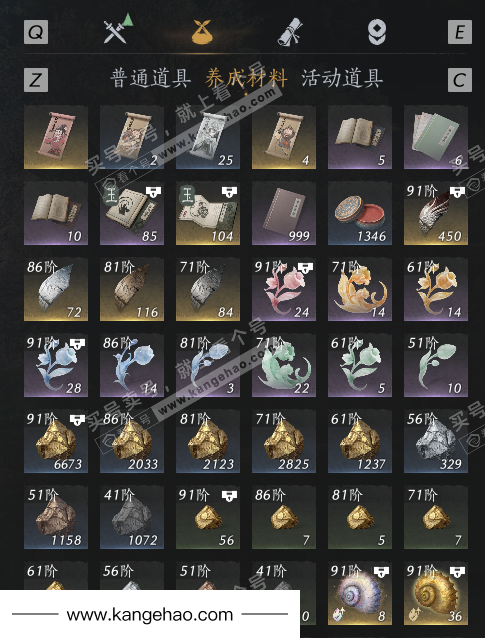Viewport: 485px width, 638px height.
Task: Switch to the 活动道具 tab
Action: (342, 79)
